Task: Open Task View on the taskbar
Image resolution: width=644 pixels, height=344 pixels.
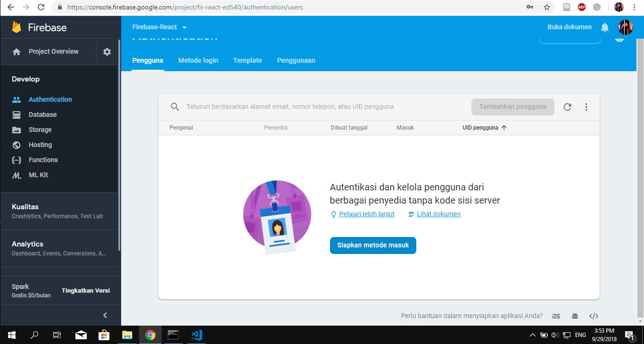Action: point(57,335)
